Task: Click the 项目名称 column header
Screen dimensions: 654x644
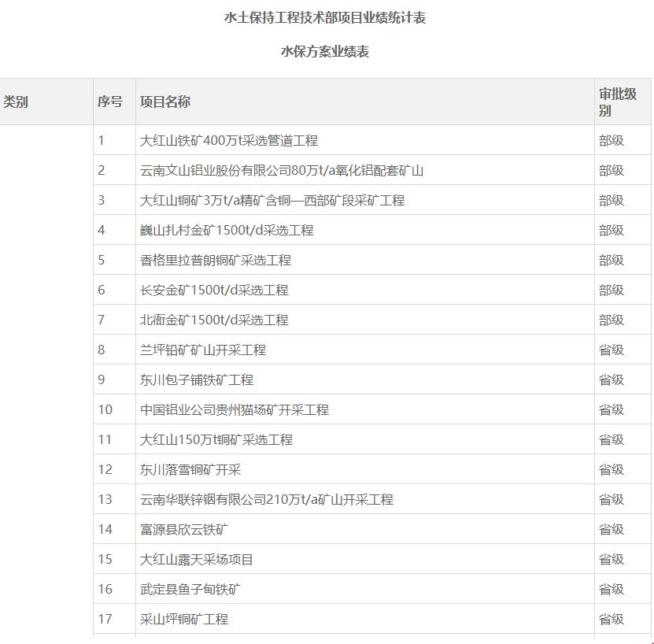Action: coord(165,102)
